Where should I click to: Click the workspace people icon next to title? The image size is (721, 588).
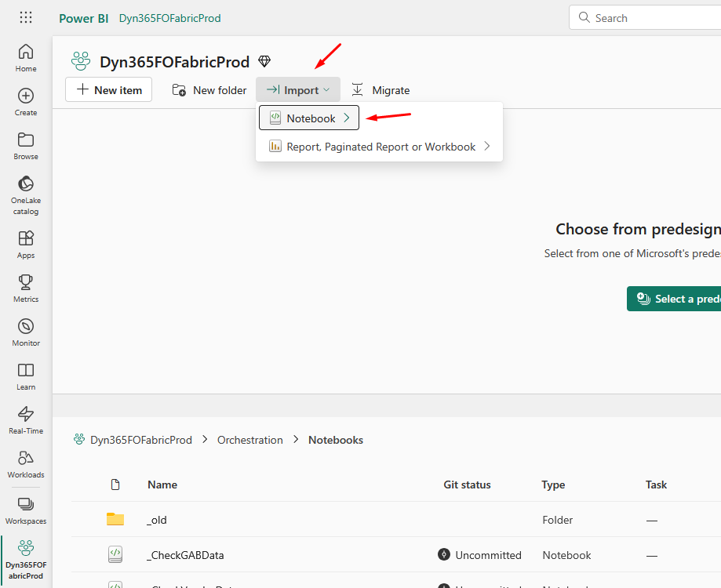(x=81, y=61)
